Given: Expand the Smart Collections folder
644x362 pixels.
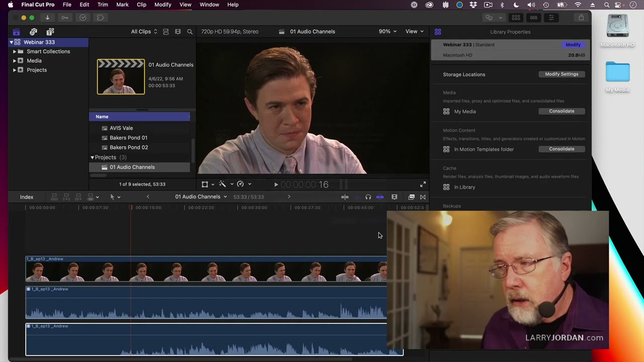Looking at the screenshot, I should tap(15, 51).
